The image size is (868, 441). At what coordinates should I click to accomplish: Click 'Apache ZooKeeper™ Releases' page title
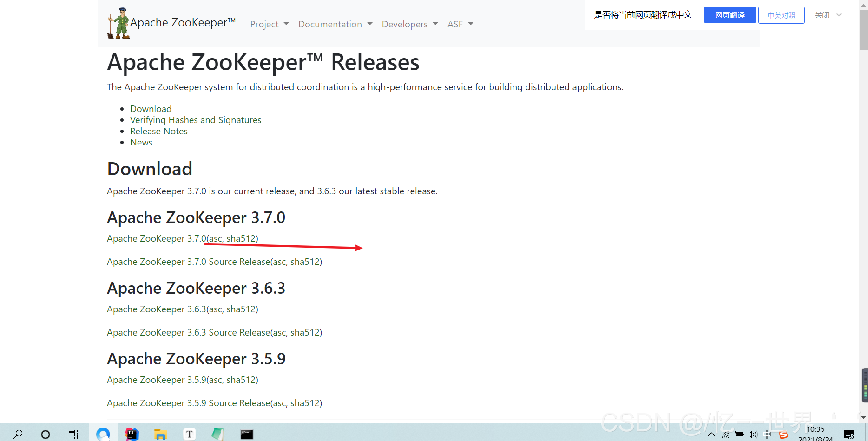pos(263,62)
